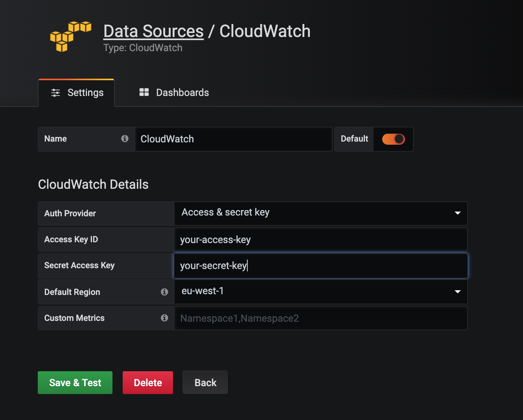This screenshot has width=523, height=420.
Task: Click the CloudWatch Details heading
Action: coord(93,184)
